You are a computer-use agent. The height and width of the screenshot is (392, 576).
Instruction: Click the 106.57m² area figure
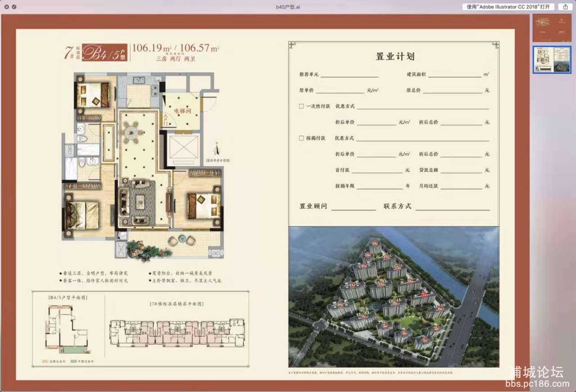pyautogui.click(x=200, y=49)
